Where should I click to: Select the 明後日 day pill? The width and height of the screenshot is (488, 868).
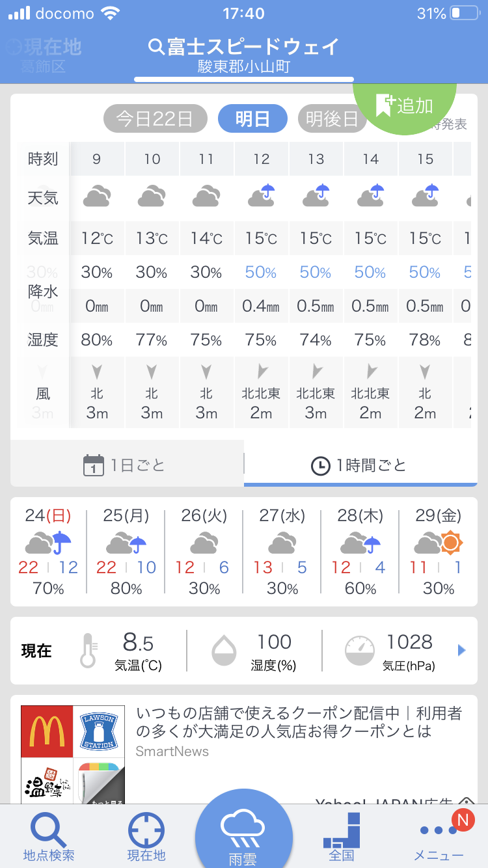click(332, 119)
